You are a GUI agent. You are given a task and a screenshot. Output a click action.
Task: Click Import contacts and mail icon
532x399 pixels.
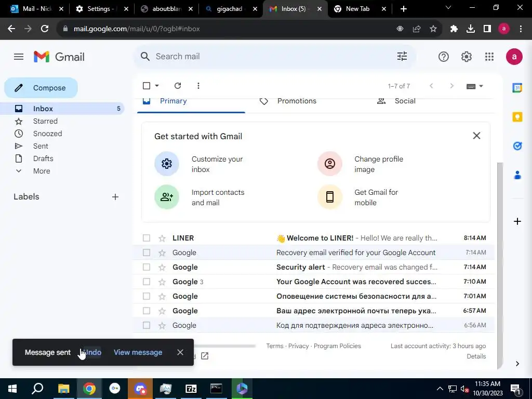(167, 197)
